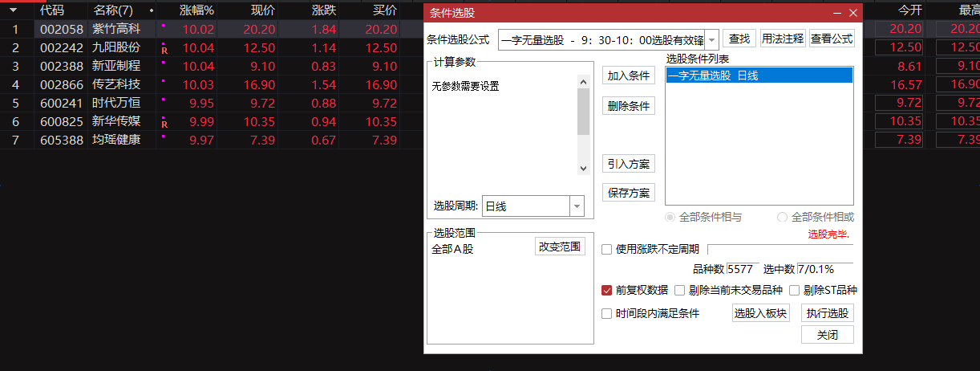Click the dot settings icon after 名称(7)
980x371 pixels.
pyautogui.click(x=152, y=10)
